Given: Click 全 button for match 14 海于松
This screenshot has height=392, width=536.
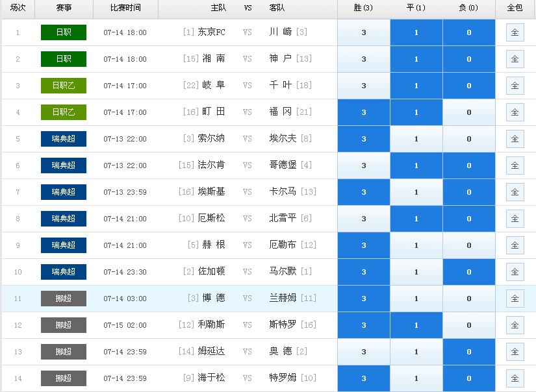Looking at the screenshot, I should click(515, 378).
